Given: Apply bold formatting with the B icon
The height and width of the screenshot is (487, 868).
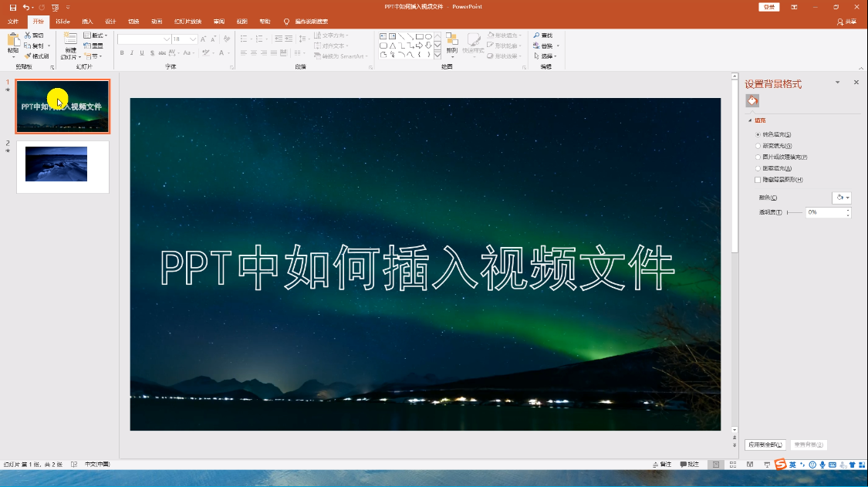Looking at the screenshot, I should point(123,52).
